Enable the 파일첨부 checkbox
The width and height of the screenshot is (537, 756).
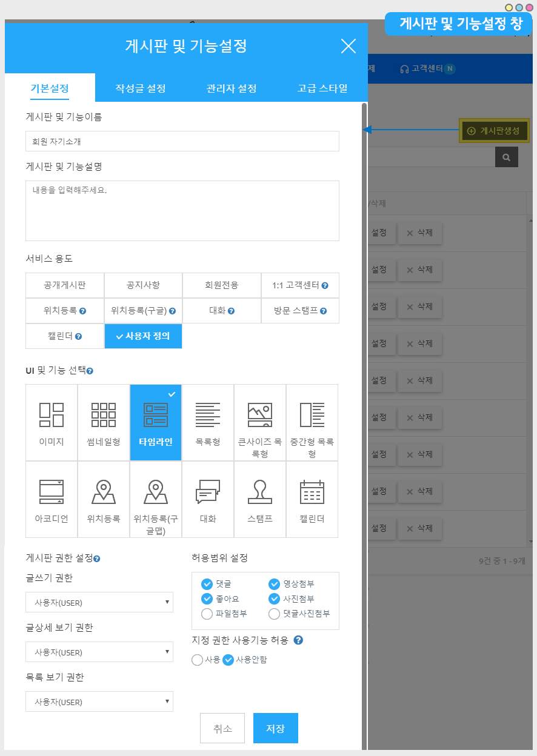click(x=207, y=614)
